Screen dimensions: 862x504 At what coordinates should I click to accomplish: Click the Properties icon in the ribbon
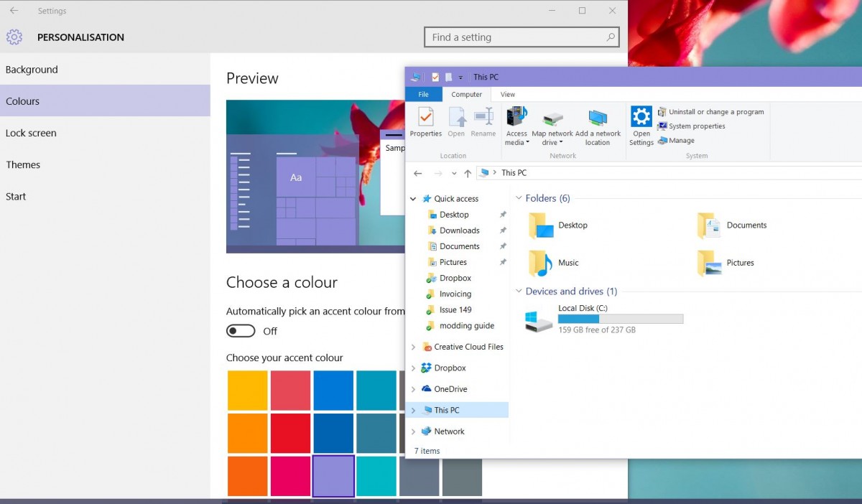(x=426, y=117)
